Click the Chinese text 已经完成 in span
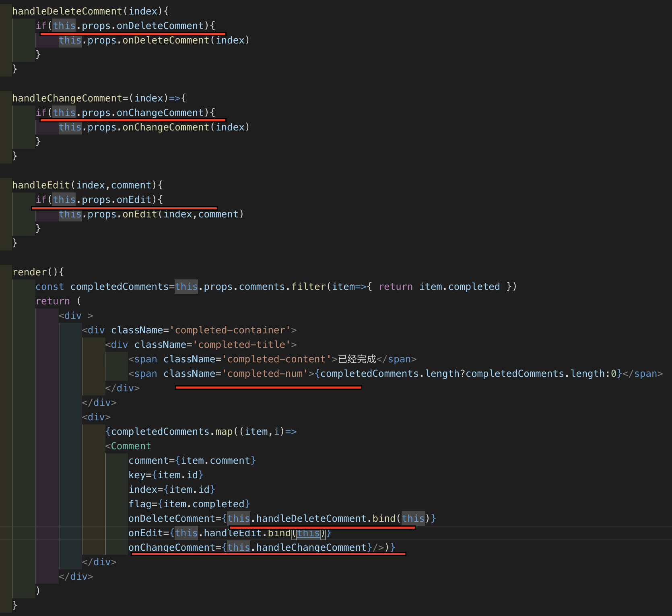The image size is (672, 616). click(357, 359)
